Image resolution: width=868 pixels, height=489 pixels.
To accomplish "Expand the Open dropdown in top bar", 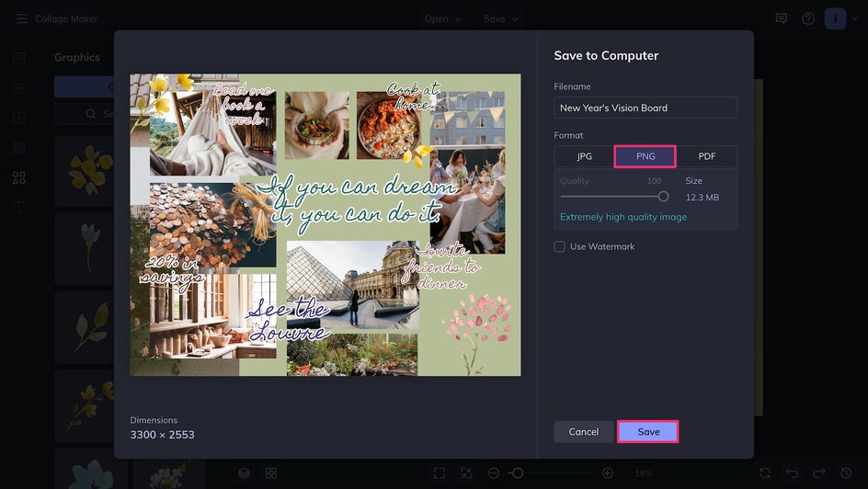I will (x=442, y=18).
